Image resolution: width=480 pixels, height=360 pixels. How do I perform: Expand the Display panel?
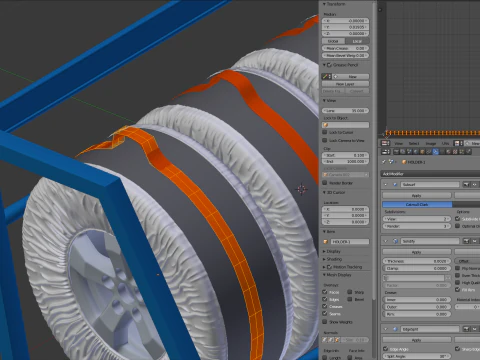coord(324,251)
